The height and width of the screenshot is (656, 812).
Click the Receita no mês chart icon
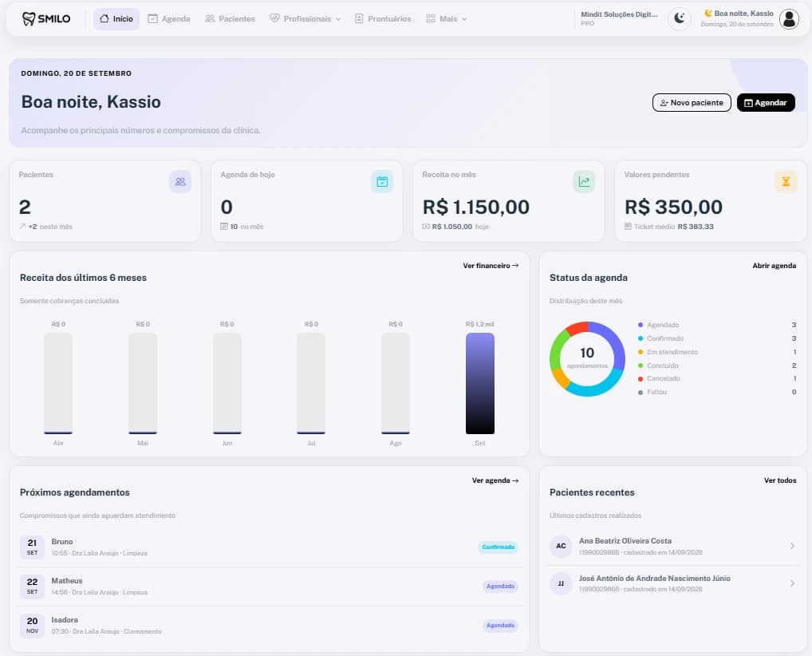[x=584, y=182]
